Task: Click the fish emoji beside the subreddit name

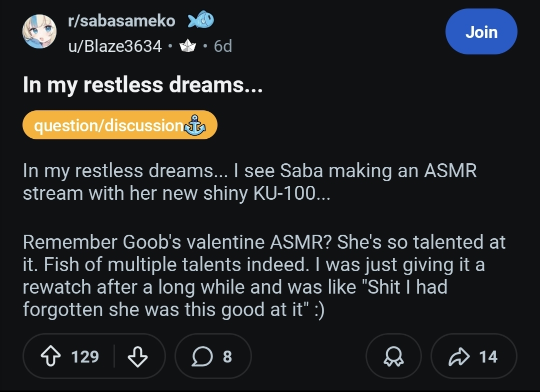Action: click(200, 20)
